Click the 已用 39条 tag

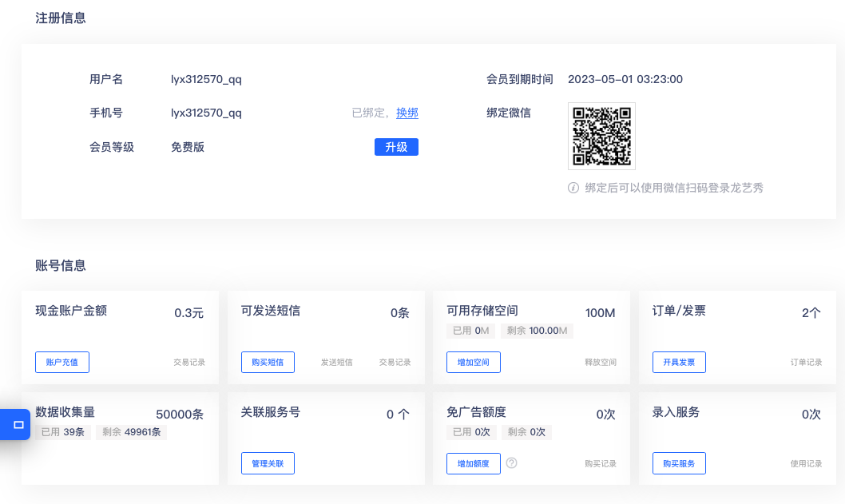62,432
